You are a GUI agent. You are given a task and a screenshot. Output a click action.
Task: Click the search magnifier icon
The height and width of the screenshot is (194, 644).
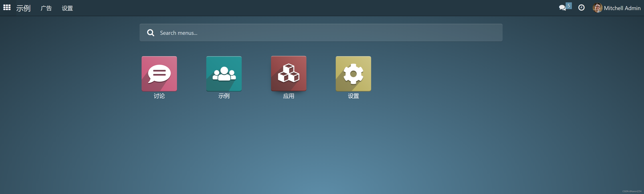pyautogui.click(x=151, y=32)
